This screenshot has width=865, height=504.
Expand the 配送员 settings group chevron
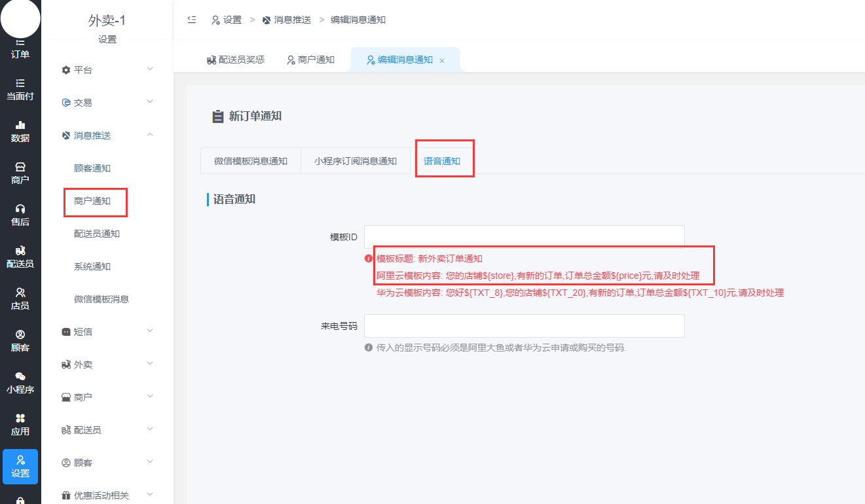[x=150, y=429]
